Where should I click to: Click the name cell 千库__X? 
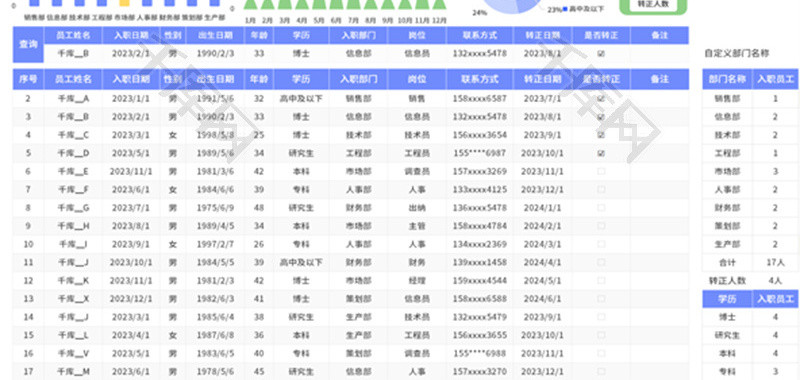73,299
